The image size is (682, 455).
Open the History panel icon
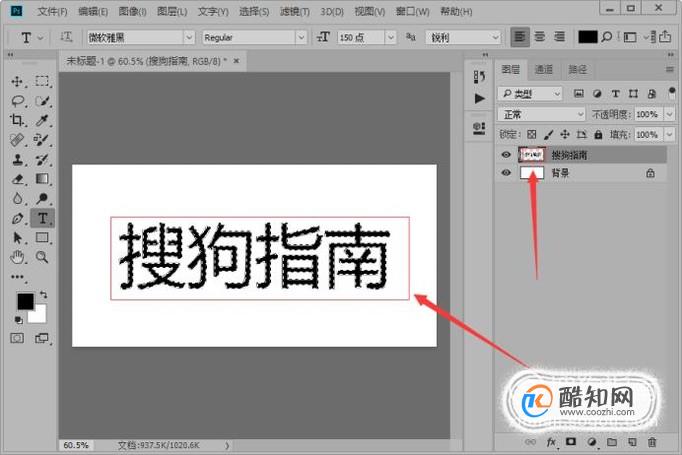point(479,77)
